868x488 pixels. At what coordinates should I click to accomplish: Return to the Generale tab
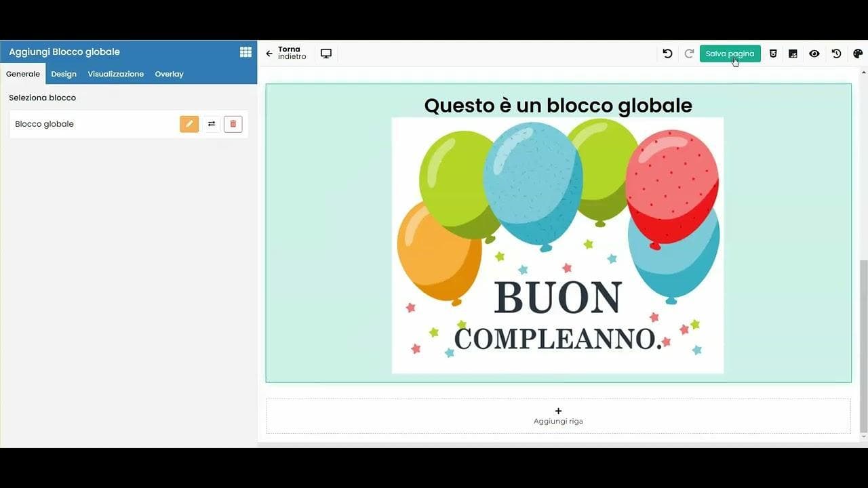[22, 74]
